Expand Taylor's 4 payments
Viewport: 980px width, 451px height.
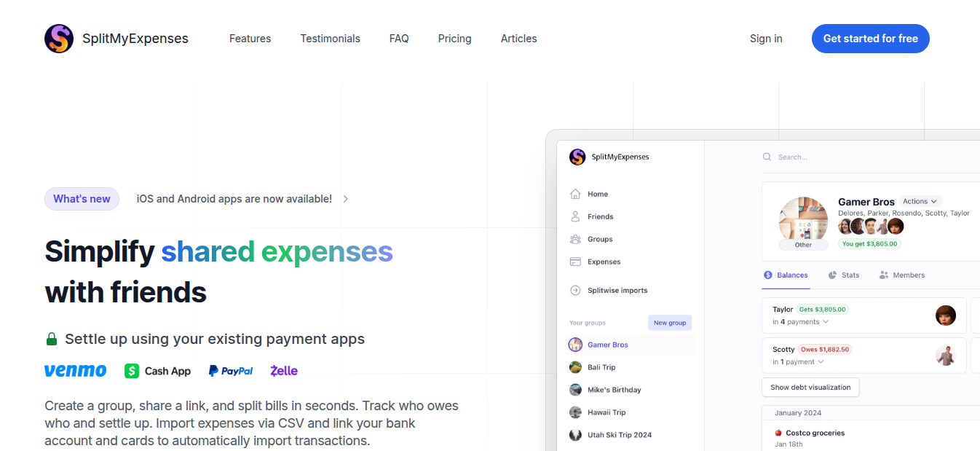(x=800, y=322)
